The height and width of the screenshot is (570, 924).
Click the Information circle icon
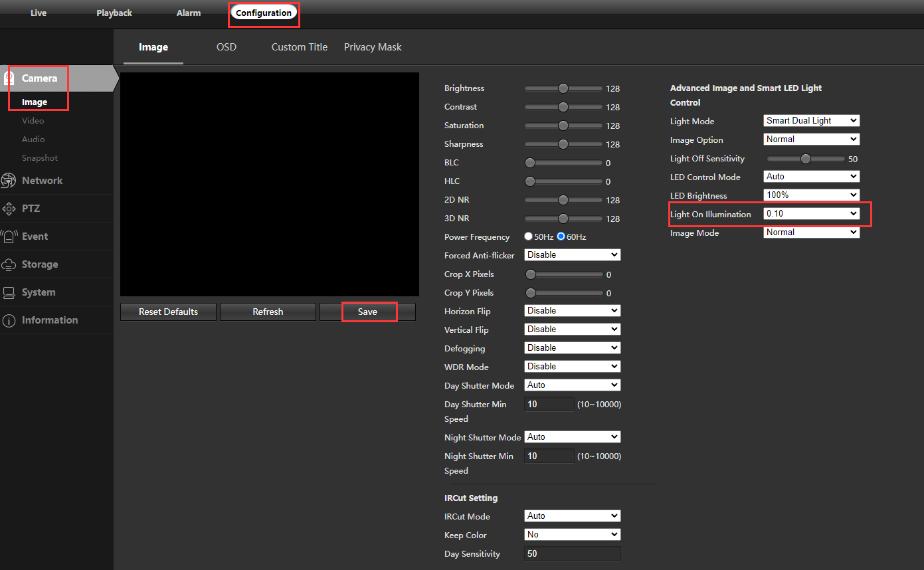[9, 320]
